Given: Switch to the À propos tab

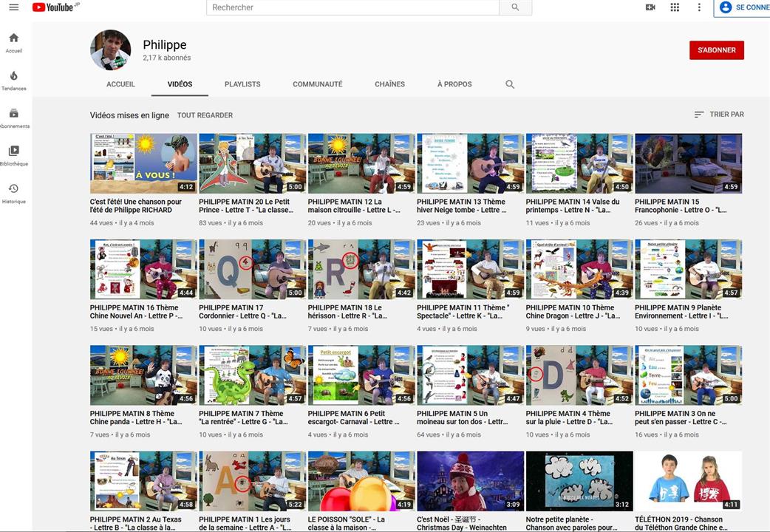Looking at the screenshot, I should (x=454, y=84).
